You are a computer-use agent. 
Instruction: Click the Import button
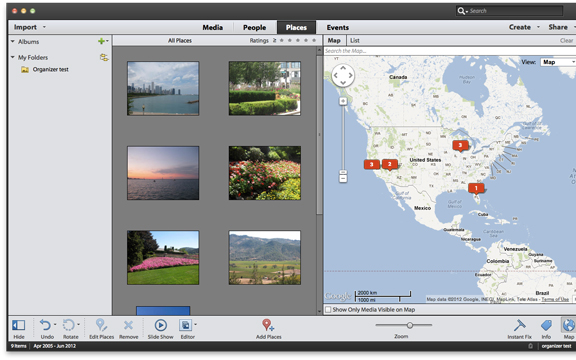[x=25, y=27]
